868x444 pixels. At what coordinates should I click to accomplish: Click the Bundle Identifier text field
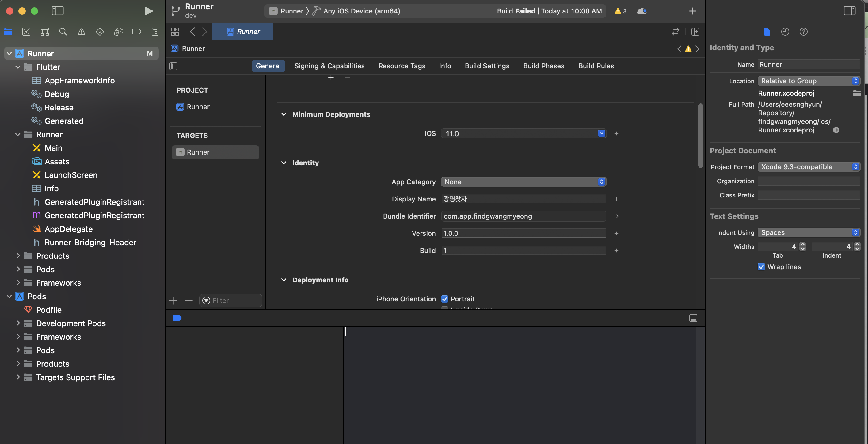(x=523, y=216)
